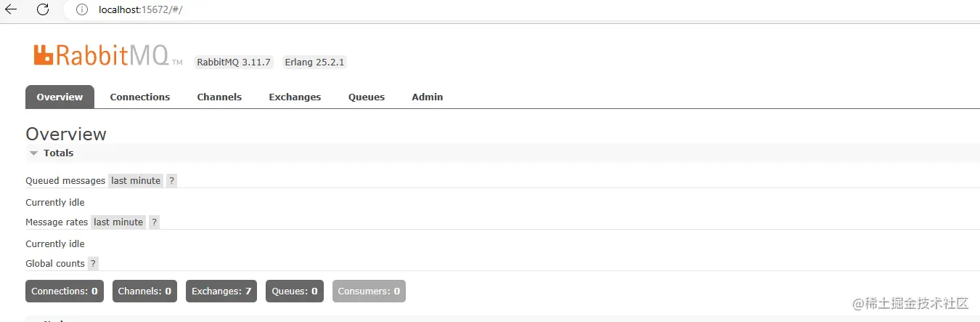Go to the Admin tab
Viewport: 980px width, 322px height.
point(427,97)
